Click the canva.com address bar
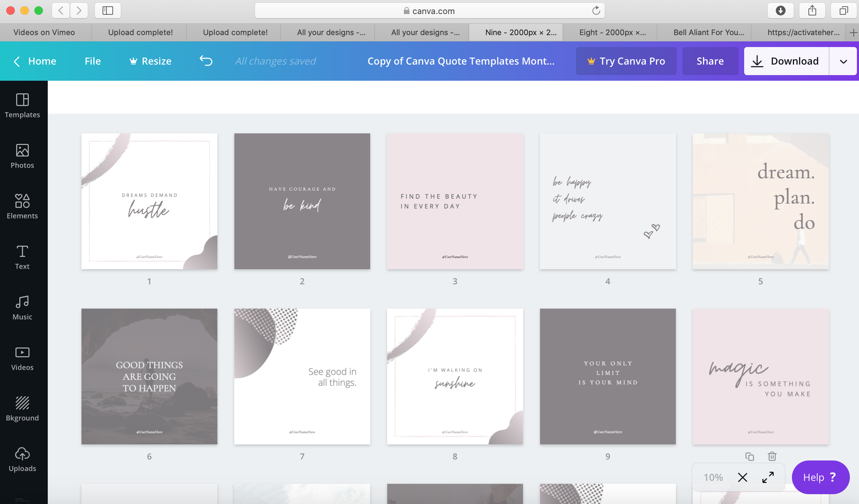 pyautogui.click(x=429, y=11)
